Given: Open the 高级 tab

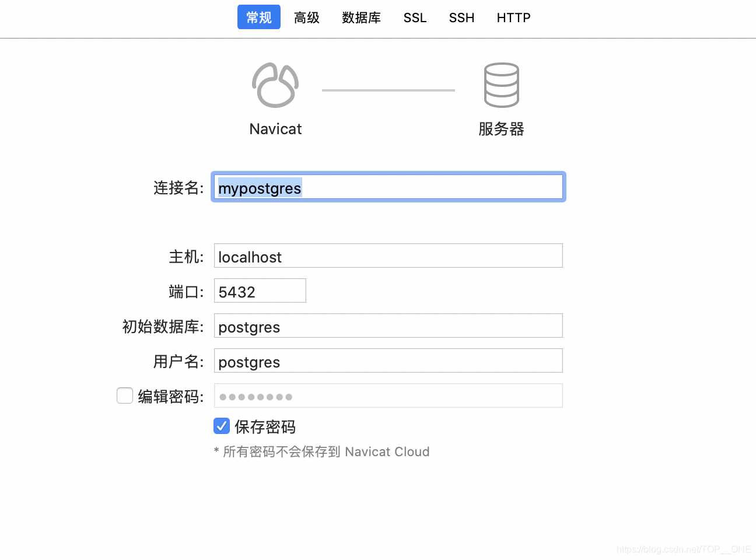Looking at the screenshot, I should pos(307,17).
